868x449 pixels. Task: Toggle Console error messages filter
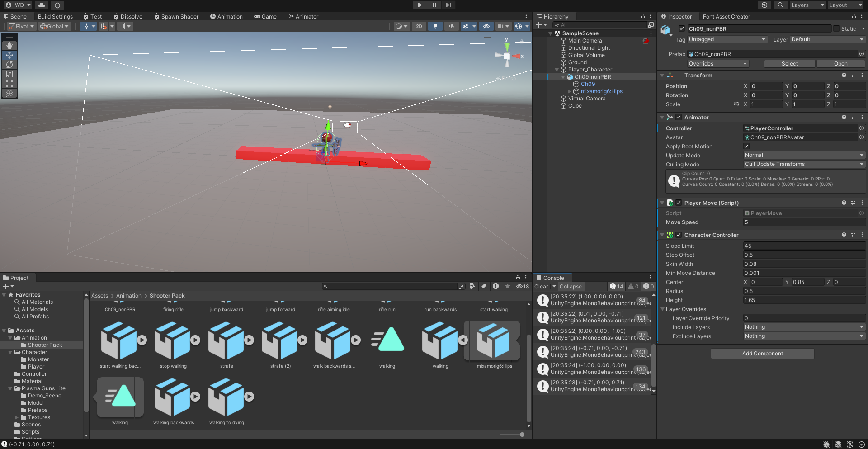tap(649, 286)
